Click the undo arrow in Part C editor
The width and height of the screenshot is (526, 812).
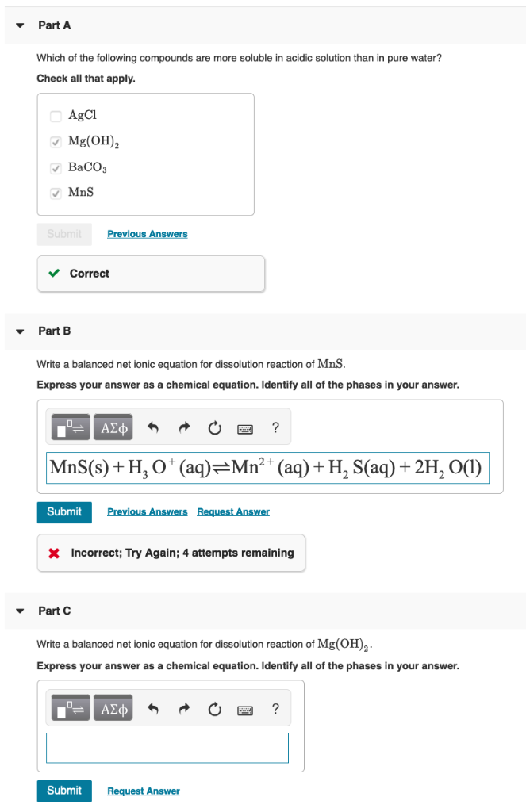155,707
